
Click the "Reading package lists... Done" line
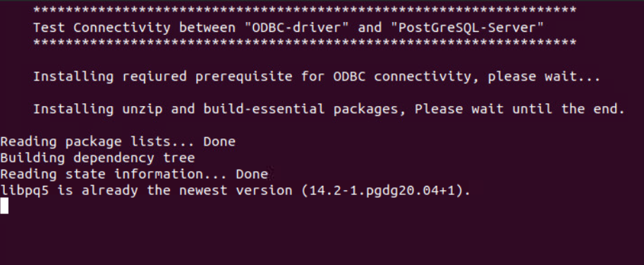click(x=118, y=141)
